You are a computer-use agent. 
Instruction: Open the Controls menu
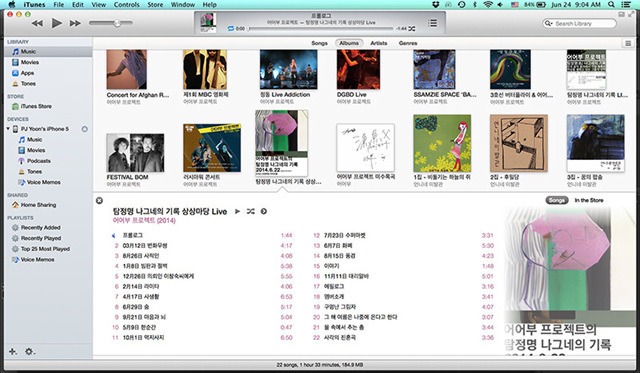click(x=127, y=4)
